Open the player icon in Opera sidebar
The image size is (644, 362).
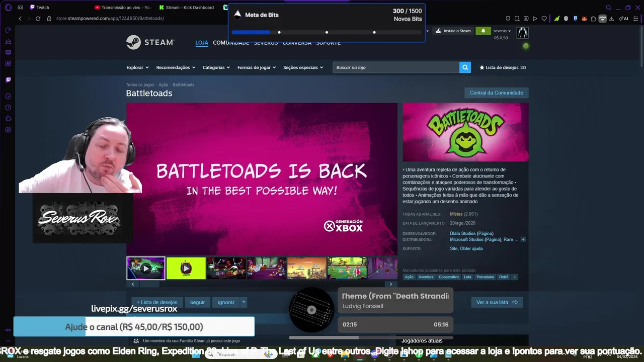pyautogui.click(x=8, y=96)
